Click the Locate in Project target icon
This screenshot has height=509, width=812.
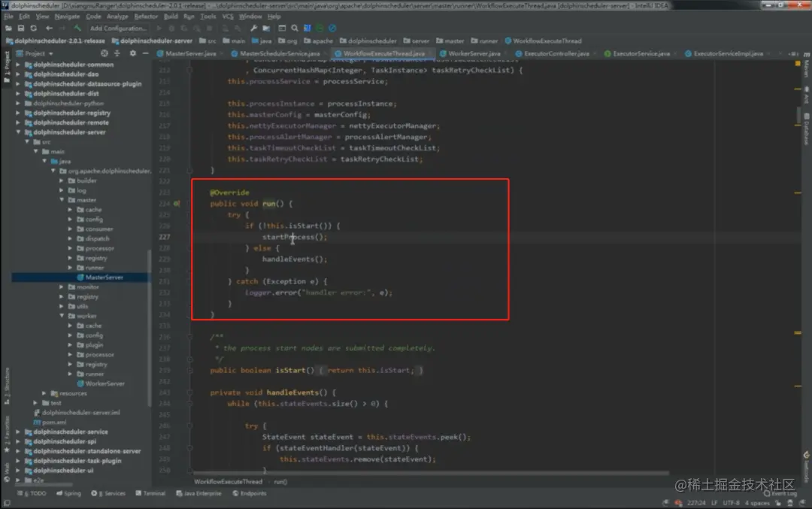pos(105,53)
